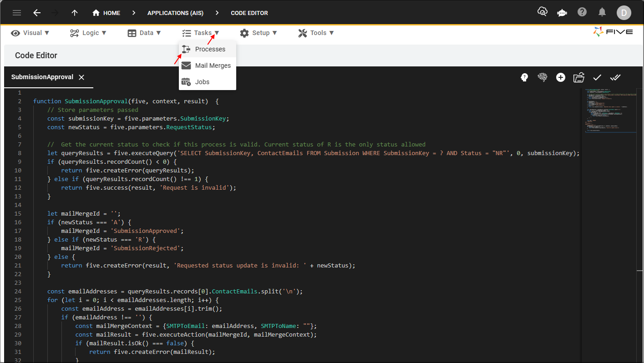Click the brain AI icon in editor toolbar
644x363 pixels.
(x=542, y=77)
